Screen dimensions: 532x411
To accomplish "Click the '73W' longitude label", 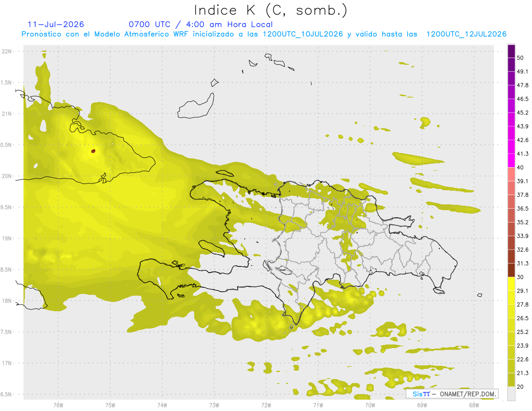I will [214, 405].
